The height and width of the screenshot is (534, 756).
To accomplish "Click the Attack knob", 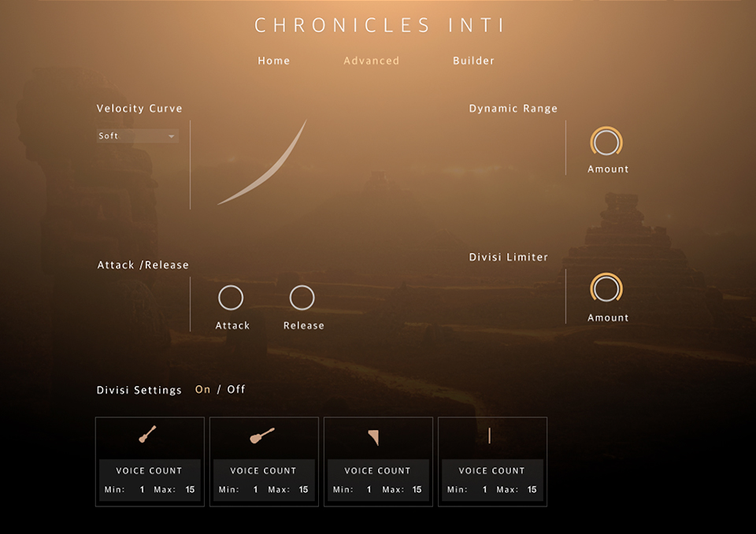I will 231,298.
